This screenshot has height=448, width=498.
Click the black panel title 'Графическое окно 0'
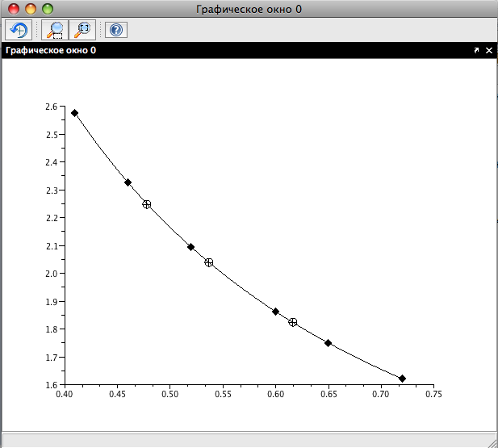tap(51, 50)
